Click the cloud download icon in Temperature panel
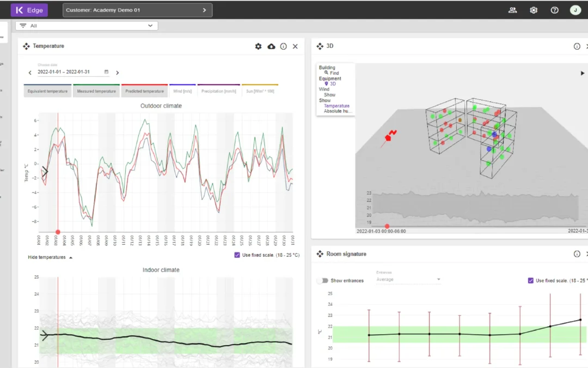588x368 pixels. tap(271, 46)
